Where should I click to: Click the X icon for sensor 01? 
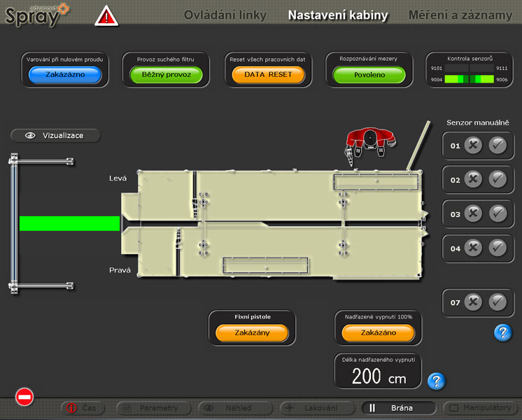(473, 146)
